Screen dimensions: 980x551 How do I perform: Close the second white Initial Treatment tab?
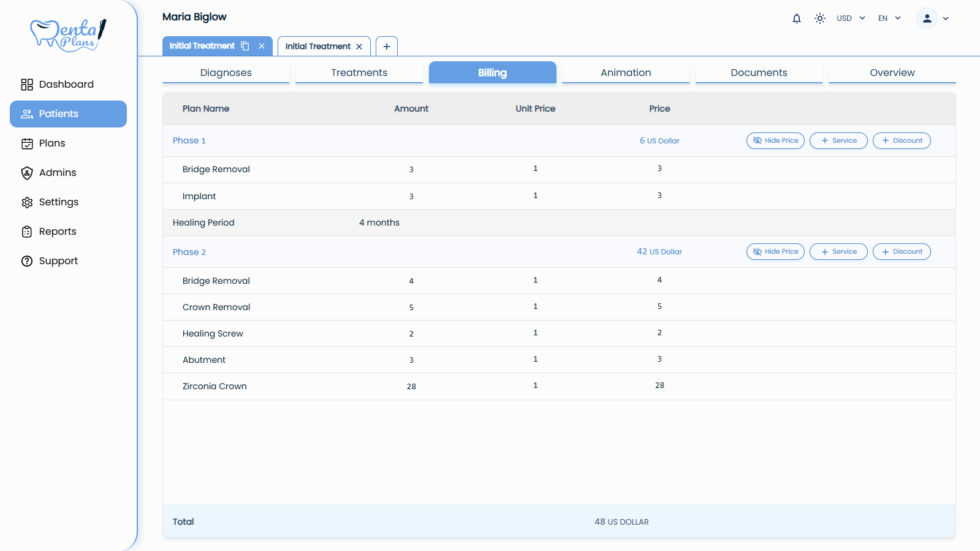pyautogui.click(x=359, y=47)
